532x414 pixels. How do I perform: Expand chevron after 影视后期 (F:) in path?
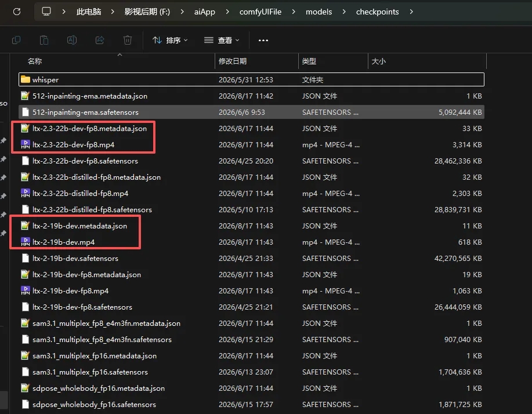pos(182,12)
